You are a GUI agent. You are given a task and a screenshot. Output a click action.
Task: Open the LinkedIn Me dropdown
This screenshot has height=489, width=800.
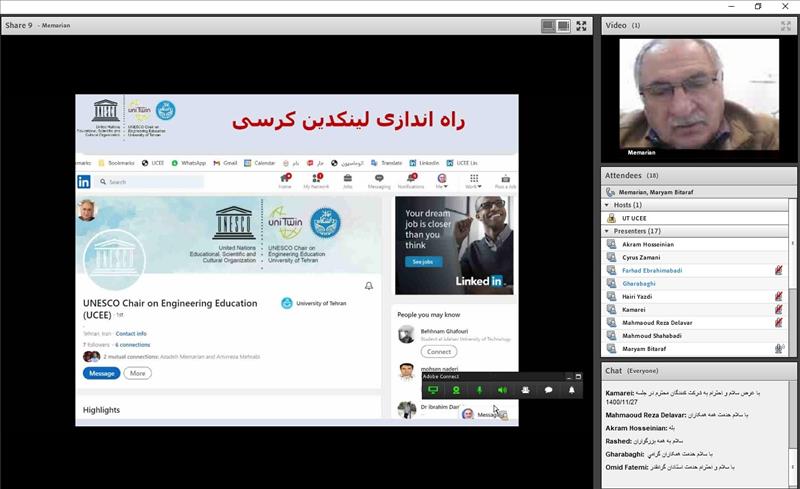coord(442,181)
